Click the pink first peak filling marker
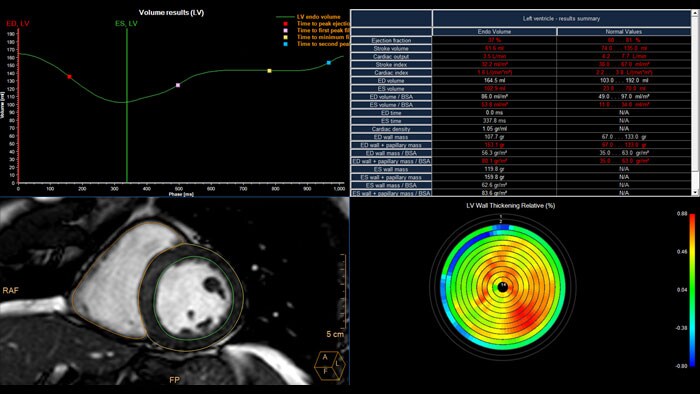Image resolution: width=700 pixels, height=394 pixels. pyautogui.click(x=178, y=85)
